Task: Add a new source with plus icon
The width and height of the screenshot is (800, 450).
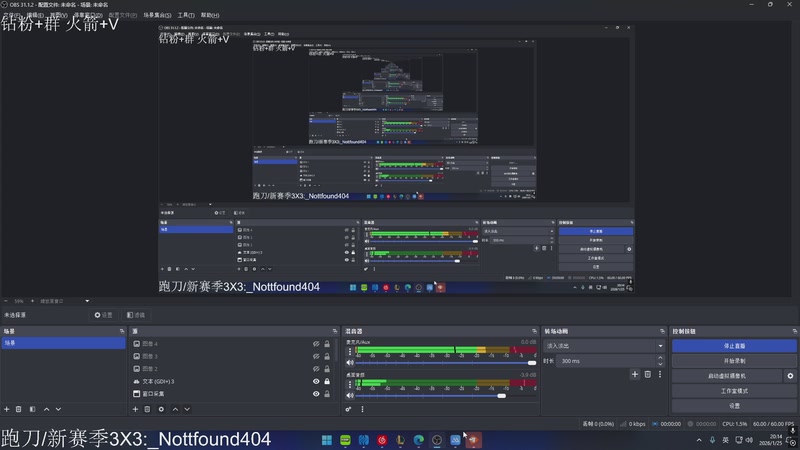Action: tap(135, 409)
